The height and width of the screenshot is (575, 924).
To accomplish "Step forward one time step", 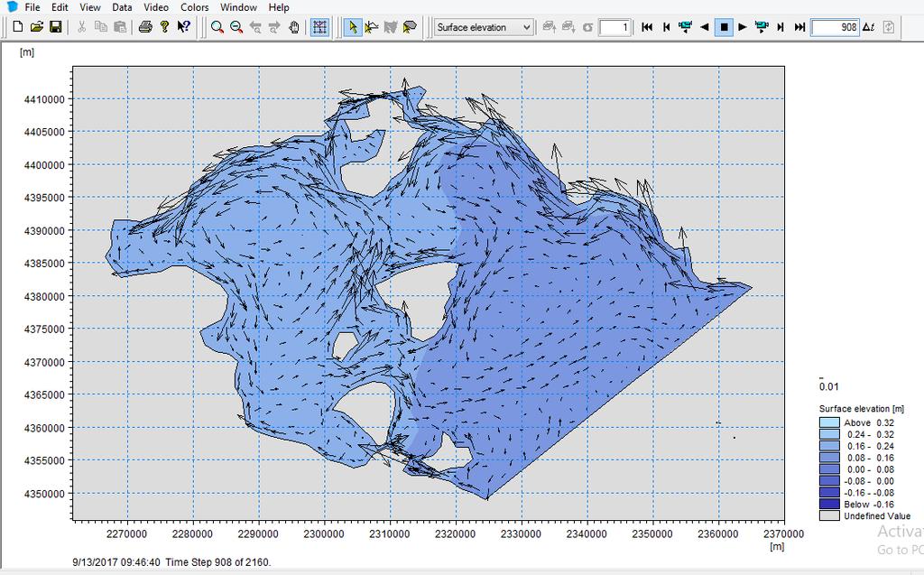I will [781, 27].
